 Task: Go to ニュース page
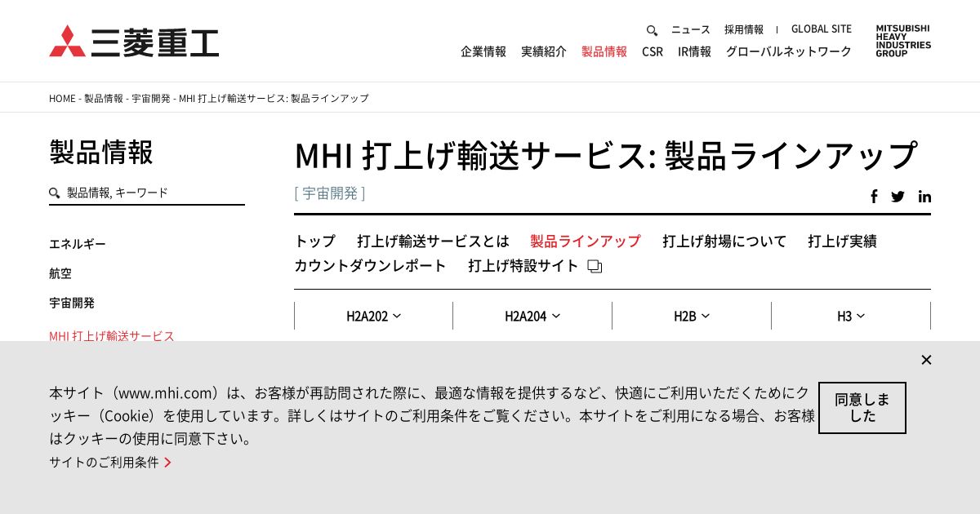pyautogui.click(x=691, y=29)
